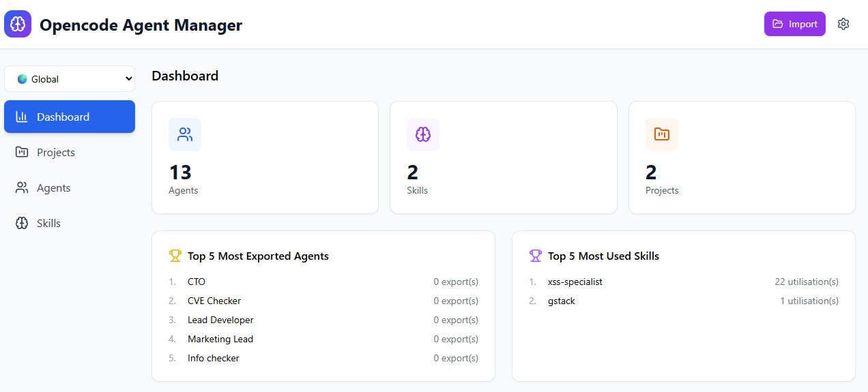
Task: Select the CVE Checker agent row
Action: tap(323, 301)
